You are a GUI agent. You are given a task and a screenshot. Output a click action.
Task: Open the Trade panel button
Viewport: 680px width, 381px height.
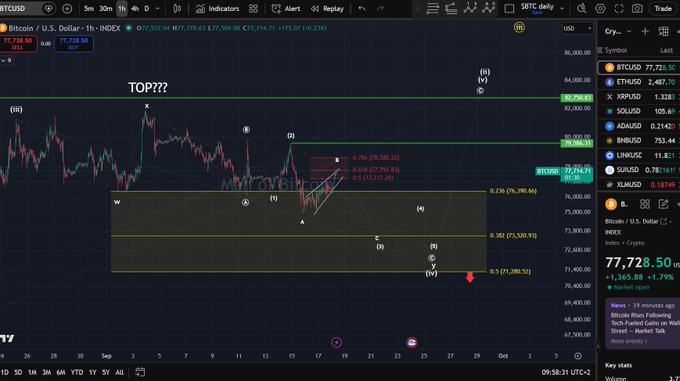663,8
